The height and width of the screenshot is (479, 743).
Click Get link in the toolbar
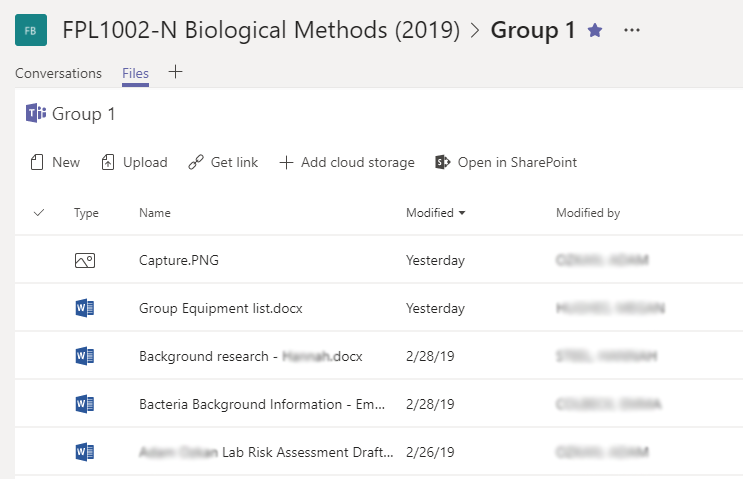point(223,162)
